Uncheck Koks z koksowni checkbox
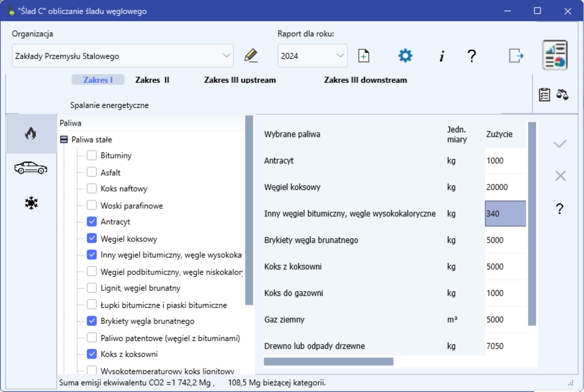584x392 pixels. tap(91, 354)
